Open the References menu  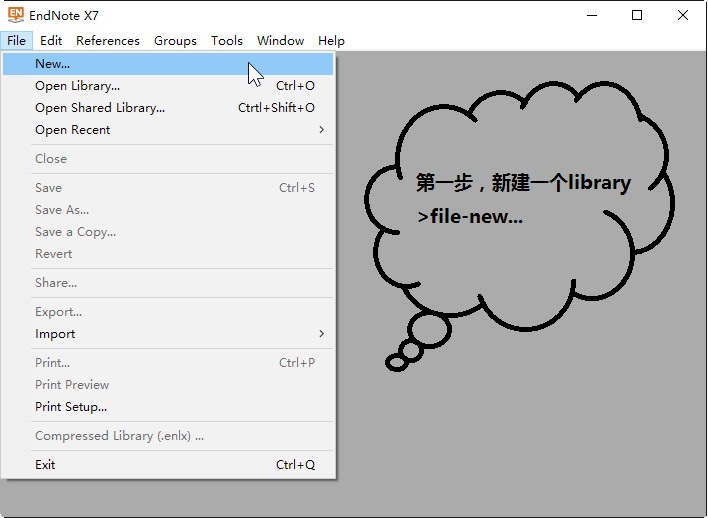108,41
